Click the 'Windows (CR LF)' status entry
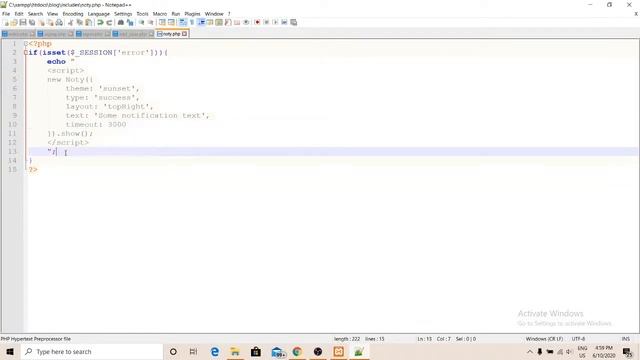The image size is (640, 360). [x=544, y=339]
